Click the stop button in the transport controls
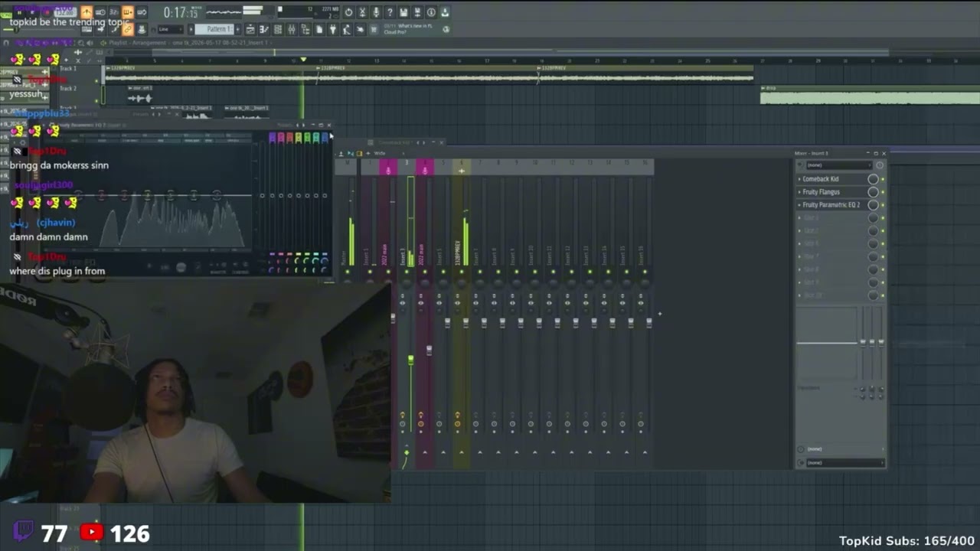Screen dimensions: 980x551 [31, 12]
